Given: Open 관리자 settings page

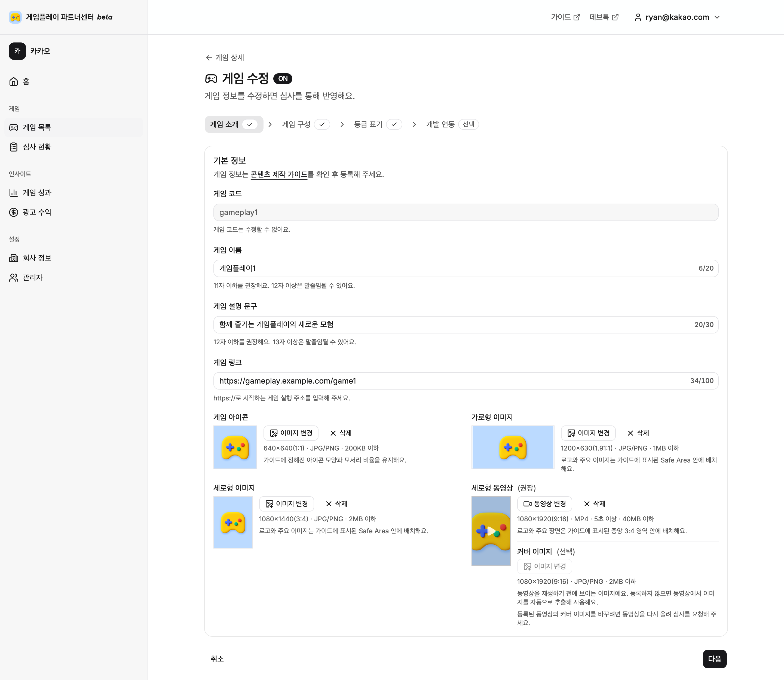Looking at the screenshot, I should 73,278.
